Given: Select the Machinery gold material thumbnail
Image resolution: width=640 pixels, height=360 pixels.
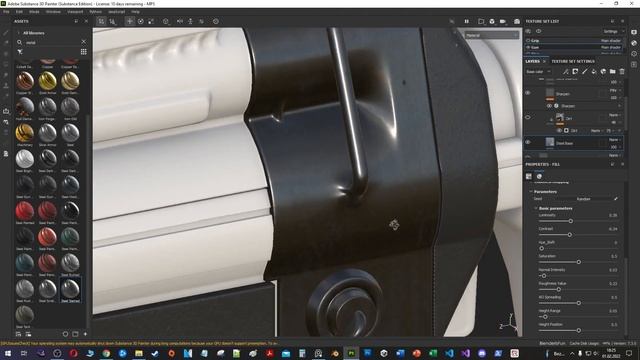Looking at the screenshot, I should (x=24, y=133).
